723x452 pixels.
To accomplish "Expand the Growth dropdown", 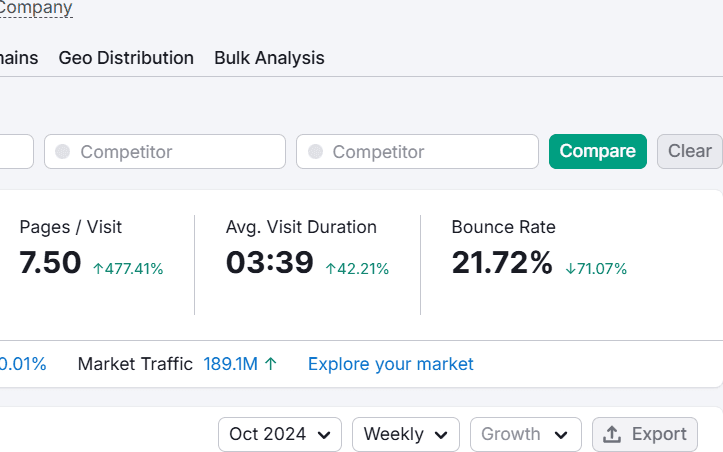I will tap(525, 434).
